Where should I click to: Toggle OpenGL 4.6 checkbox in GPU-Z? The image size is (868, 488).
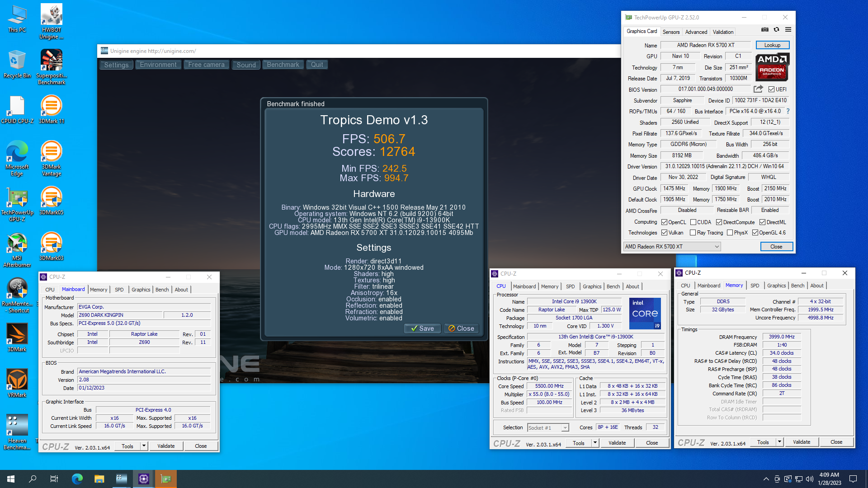click(x=755, y=233)
